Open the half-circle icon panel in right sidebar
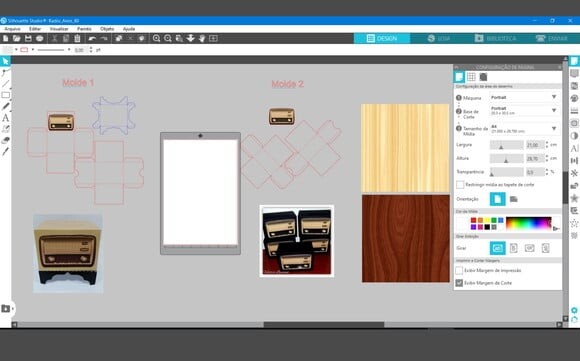Image resolution: width=580 pixels, height=361 pixels. pyautogui.click(x=574, y=136)
